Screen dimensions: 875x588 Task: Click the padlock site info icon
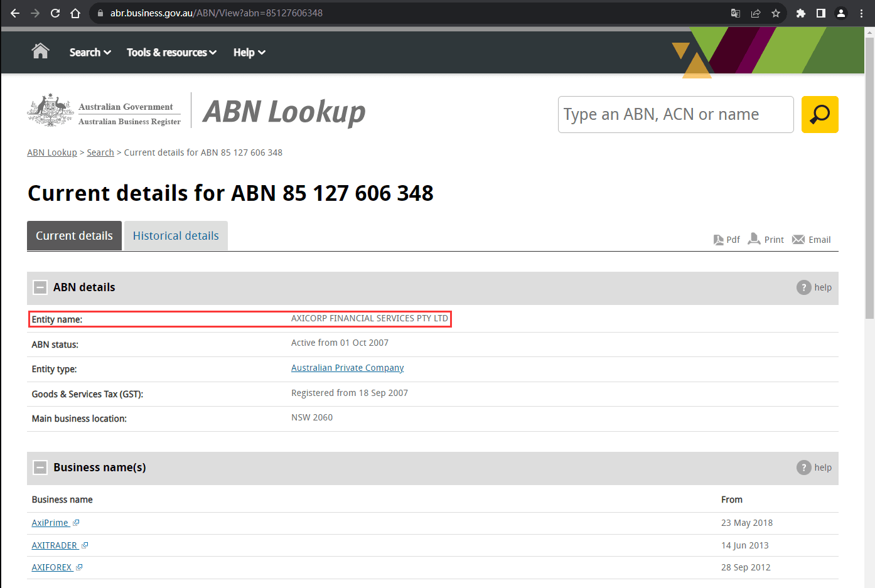coord(100,13)
